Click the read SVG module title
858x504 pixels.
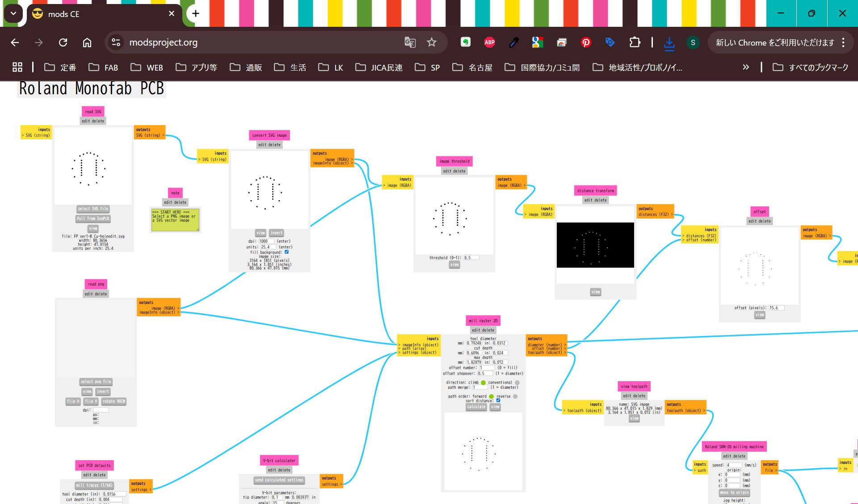point(93,112)
